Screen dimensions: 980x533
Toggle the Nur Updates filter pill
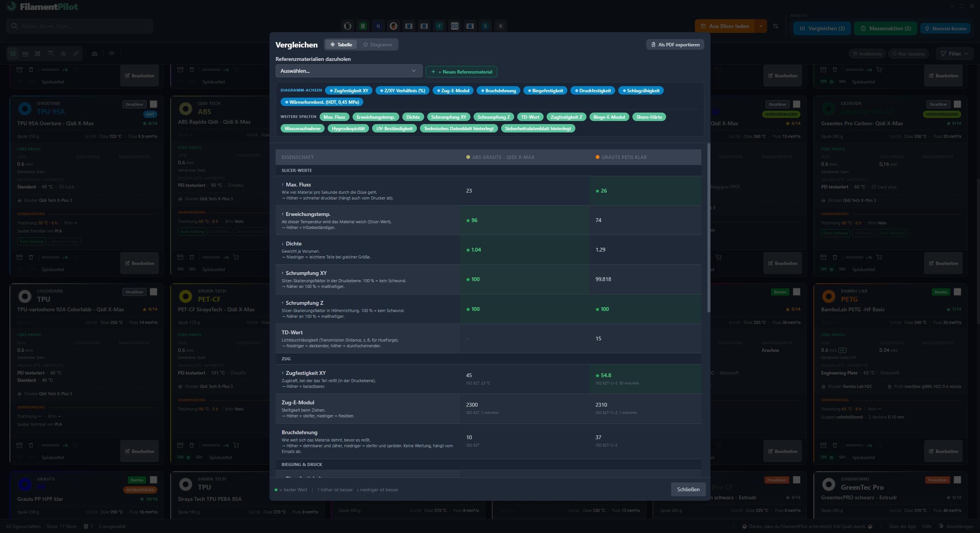coord(908,54)
